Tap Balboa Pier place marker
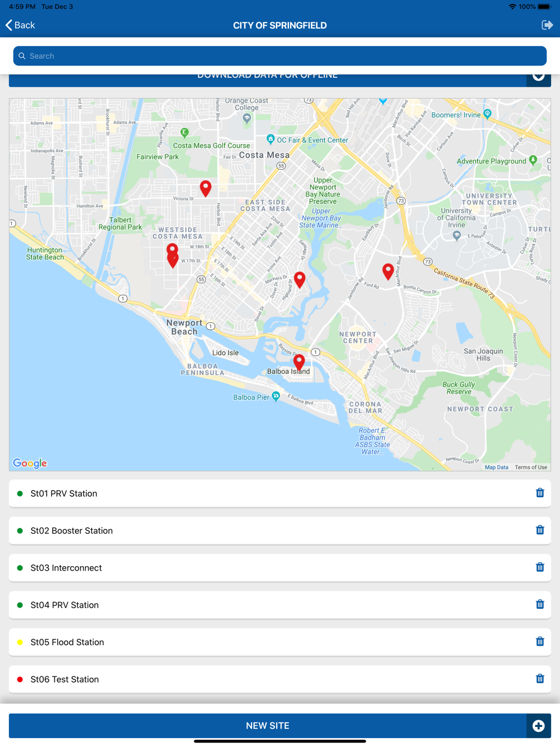560x747 pixels. coord(276,396)
